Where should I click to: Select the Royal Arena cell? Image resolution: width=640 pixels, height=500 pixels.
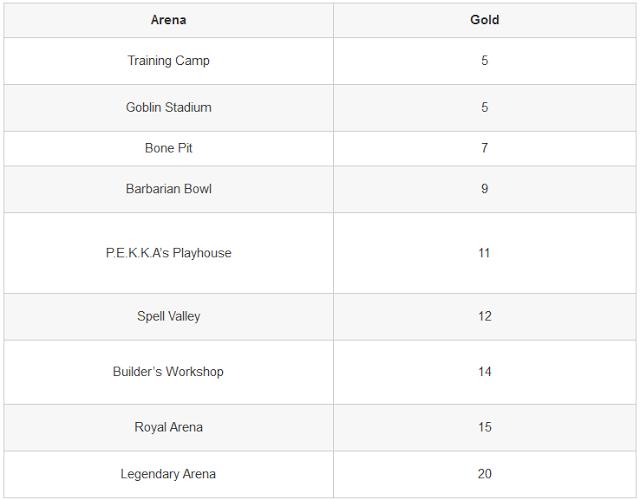[169, 427]
